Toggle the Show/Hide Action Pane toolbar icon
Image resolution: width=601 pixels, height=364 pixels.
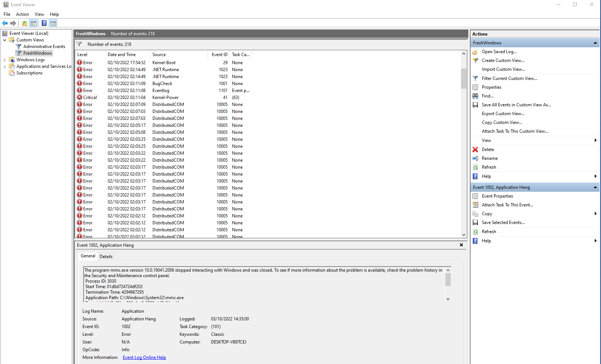pyautogui.click(x=53, y=23)
